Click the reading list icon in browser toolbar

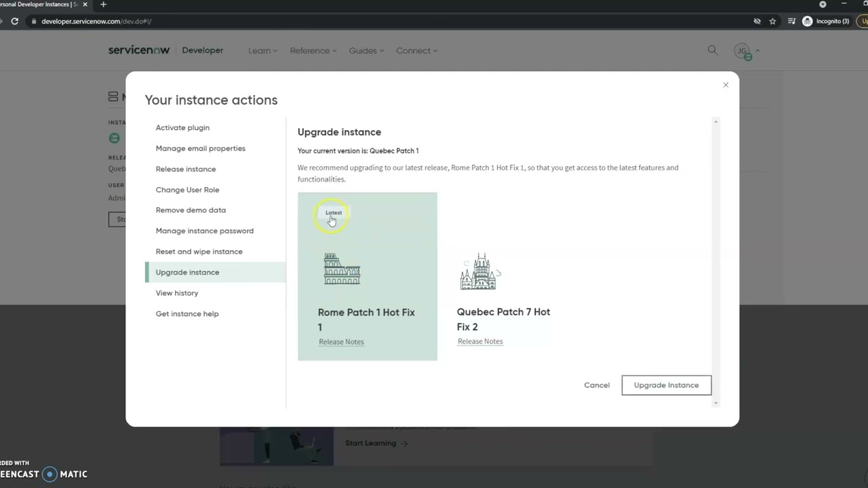(791, 21)
